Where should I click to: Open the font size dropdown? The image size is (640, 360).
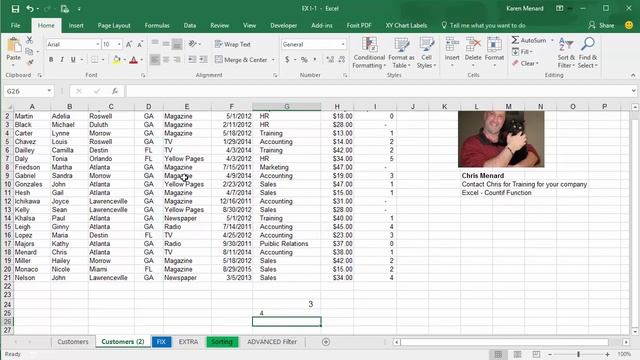click(x=119, y=44)
